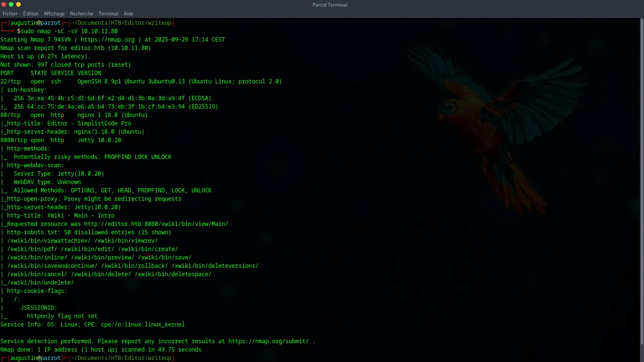
Task: Maximize the window with the green button
Action: click(x=11, y=5)
